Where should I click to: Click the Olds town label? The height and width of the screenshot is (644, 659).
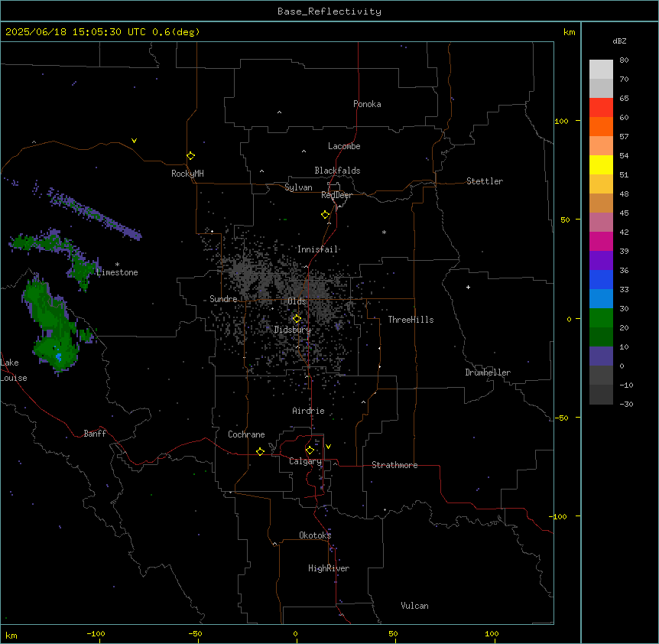tap(297, 301)
